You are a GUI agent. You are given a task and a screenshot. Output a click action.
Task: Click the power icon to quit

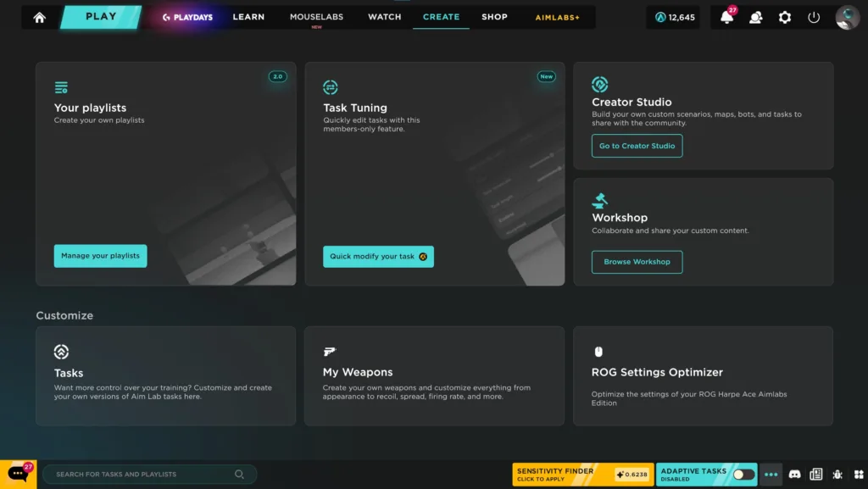click(x=814, y=17)
